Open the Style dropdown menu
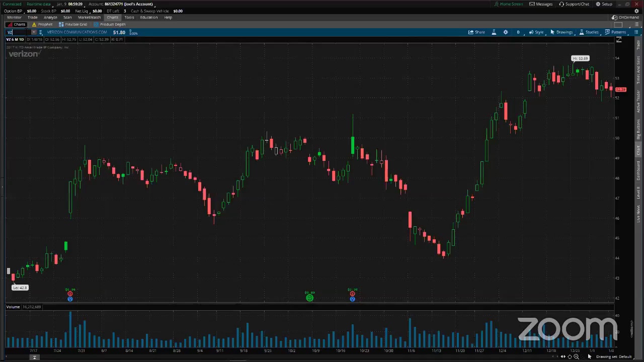The image size is (644, 362). pos(536,32)
